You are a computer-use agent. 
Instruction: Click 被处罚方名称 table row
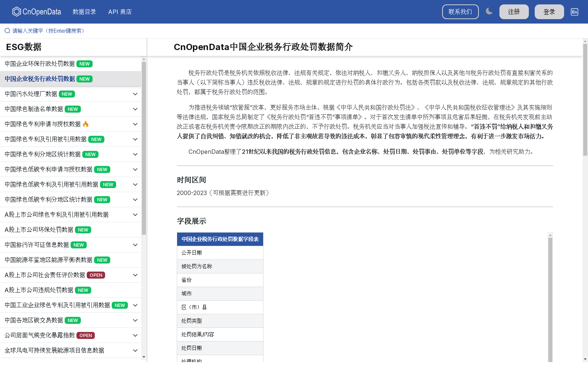coord(220,266)
